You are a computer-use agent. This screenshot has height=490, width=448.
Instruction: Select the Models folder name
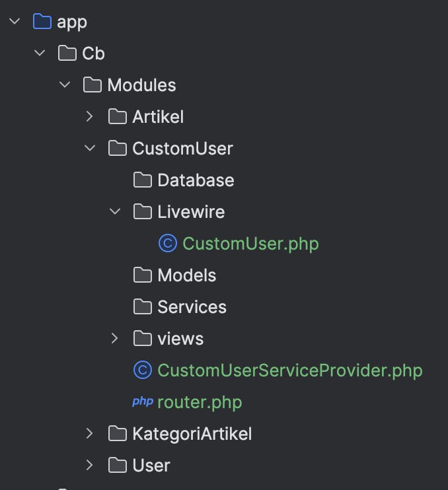(x=186, y=275)
